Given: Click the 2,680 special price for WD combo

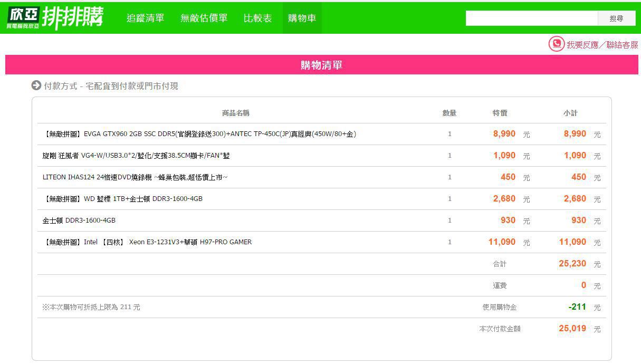Looking at the screenshot, I should tap(504, 198).
